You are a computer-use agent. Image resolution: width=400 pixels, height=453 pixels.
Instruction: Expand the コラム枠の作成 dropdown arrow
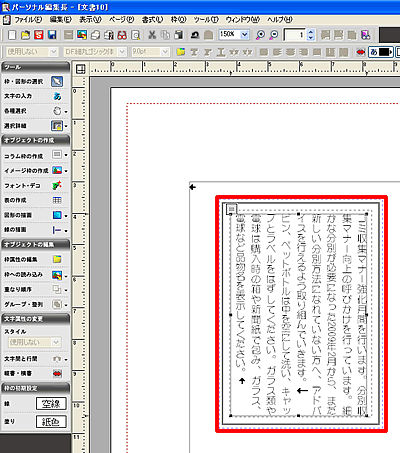66,155
